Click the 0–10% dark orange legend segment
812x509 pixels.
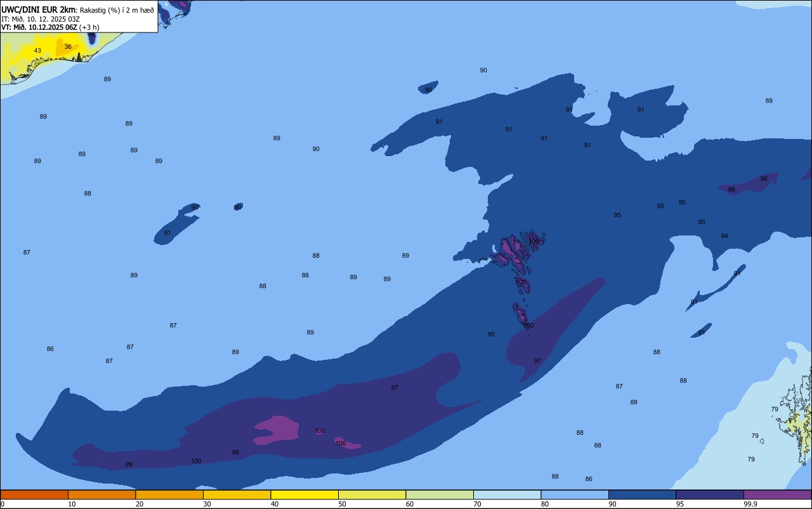(x=34, y=494)
